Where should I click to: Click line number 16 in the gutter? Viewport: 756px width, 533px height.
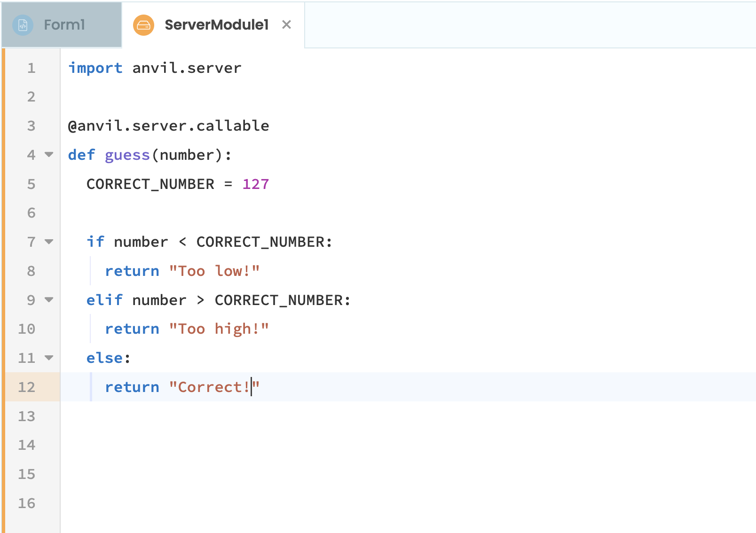[x=27, y=503]
